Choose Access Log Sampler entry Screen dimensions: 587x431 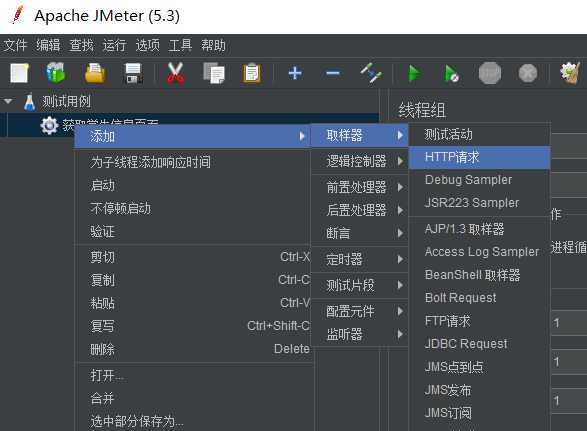pos(480,252)
